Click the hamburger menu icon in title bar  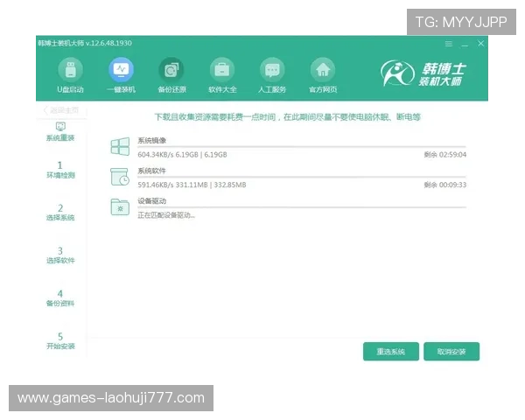(x=449, y=44)
